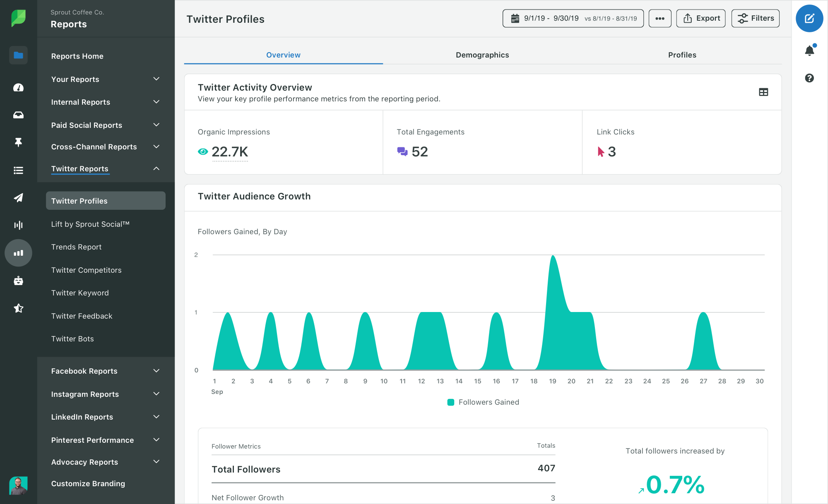Image resolution: width=828 pixels, height=504 pixels.
Task: Open the bot automation icon in sidebar
Action: [x=18, y=281]
